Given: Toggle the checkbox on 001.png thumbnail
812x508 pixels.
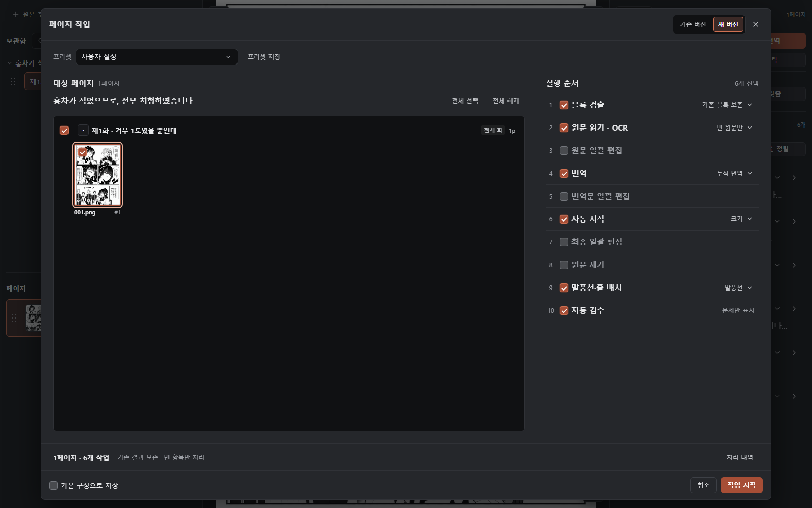Looking at the screenshot, I should (x=82, y=152).
